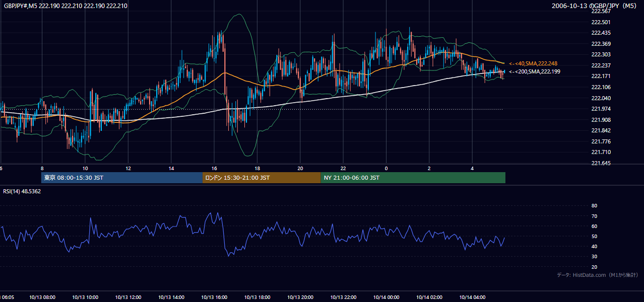644x302 pixels.
Task: Click RSI scale value 40
Action: tap(594, 247)
